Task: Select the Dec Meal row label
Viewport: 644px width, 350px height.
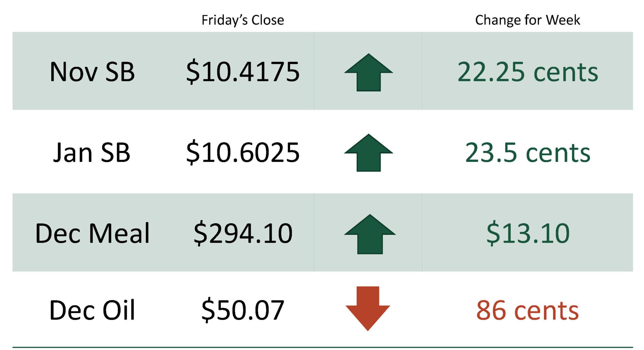Action: (92, 233)
